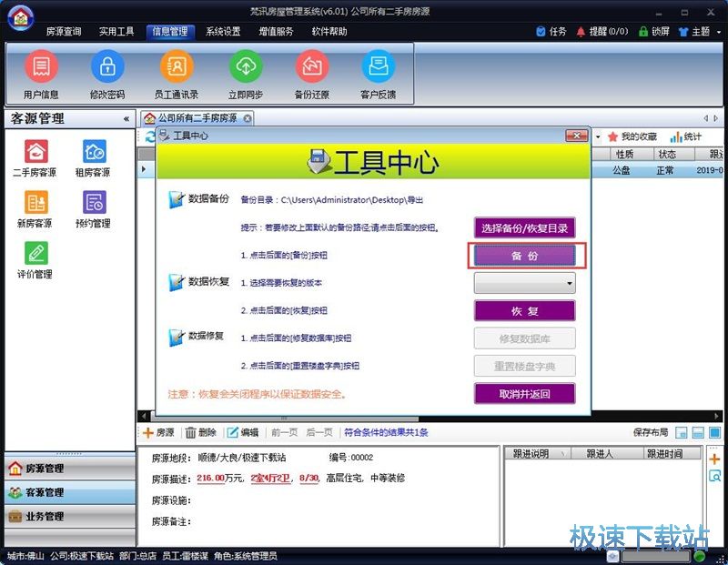Click 前一页 pagination link

tap(284, 433)
